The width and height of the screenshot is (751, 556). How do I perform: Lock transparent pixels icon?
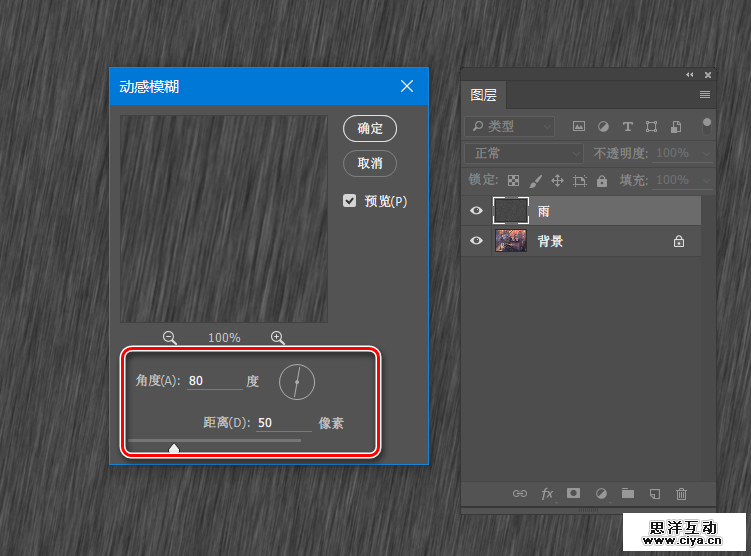(513, 181)
